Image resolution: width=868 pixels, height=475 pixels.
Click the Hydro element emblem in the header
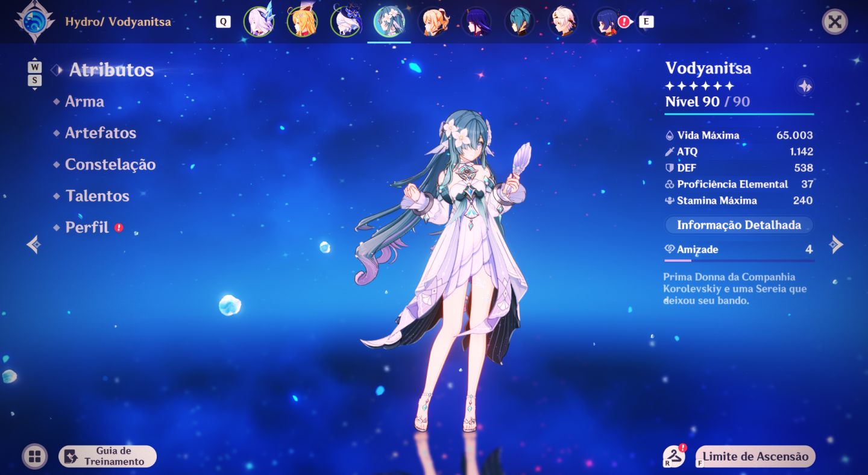point(34,22)
